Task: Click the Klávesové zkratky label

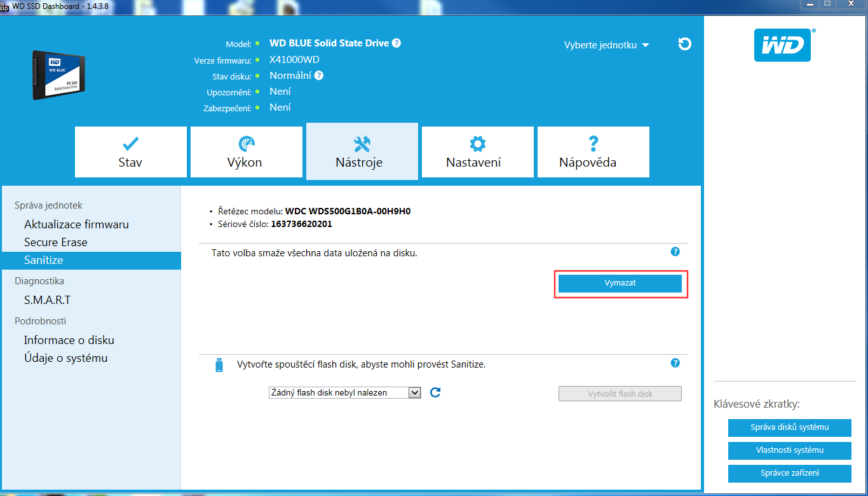Action: (757, 404)
